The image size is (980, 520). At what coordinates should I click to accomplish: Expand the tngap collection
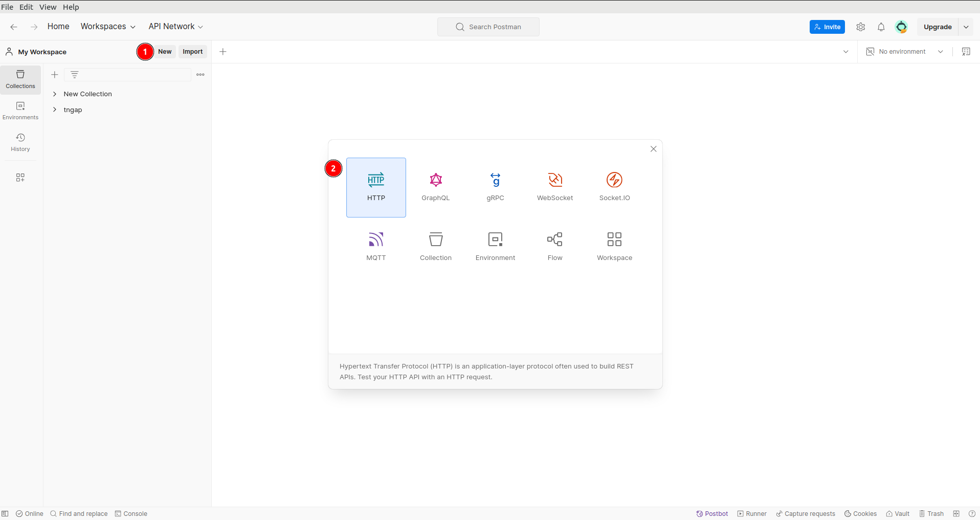55,110
